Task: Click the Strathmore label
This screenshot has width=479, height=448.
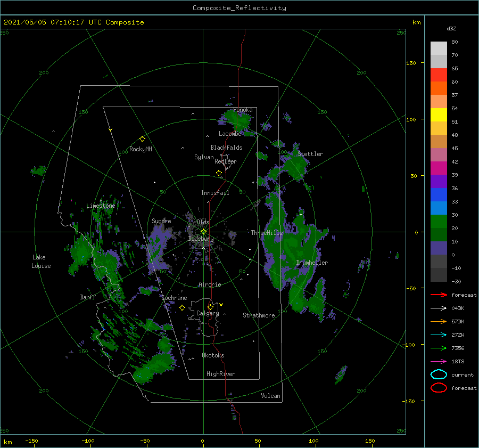Action: (259, 315)
